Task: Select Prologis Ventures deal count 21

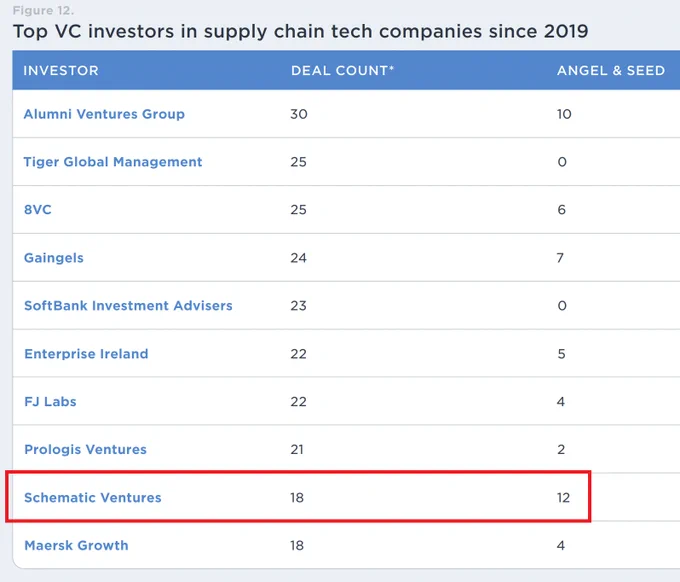Action: [x=297, y=450]
